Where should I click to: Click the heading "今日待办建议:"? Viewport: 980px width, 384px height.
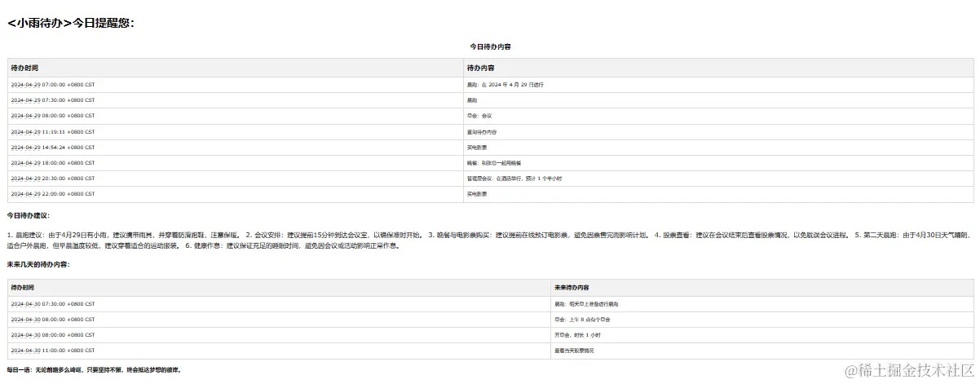point(28,216)
